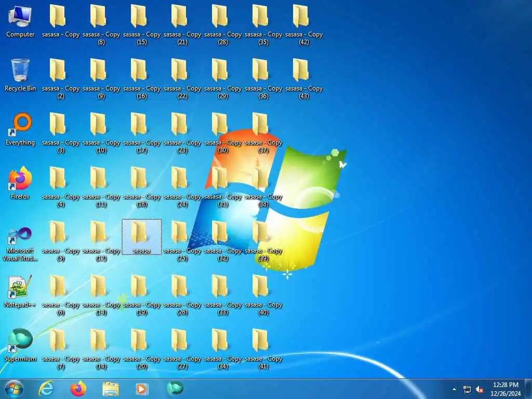Select folder sasasa - Copy (25)
Viewport: 532px width, 399px height.
182,241
